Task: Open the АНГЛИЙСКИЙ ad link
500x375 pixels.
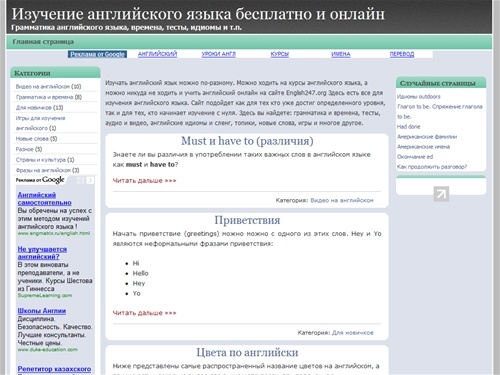Action: coord(157,54)
